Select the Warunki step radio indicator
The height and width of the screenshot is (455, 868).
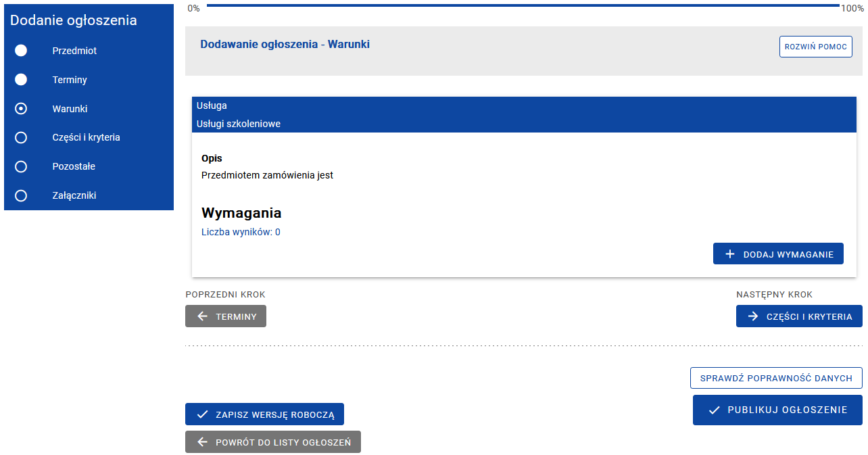click(x=21, y=109)
